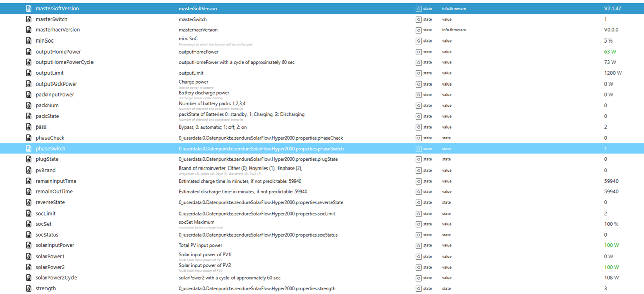
Task: Click the state type icon in reverseState row
Action: 418,202
